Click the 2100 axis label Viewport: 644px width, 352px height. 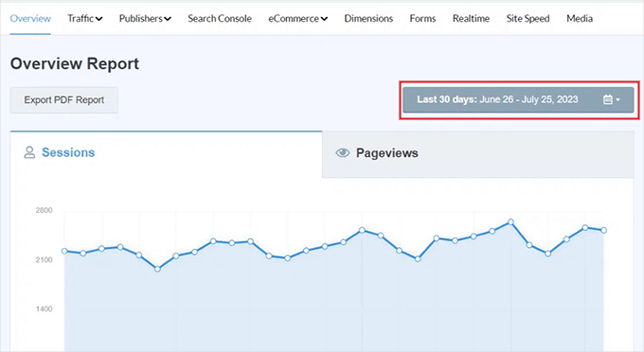click(x=44, y=259)
